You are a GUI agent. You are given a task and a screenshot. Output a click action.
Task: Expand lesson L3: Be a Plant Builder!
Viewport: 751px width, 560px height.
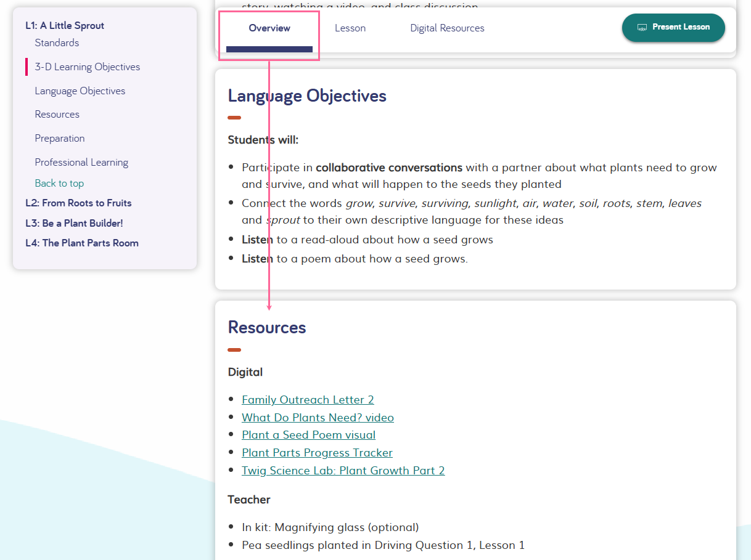73,223
